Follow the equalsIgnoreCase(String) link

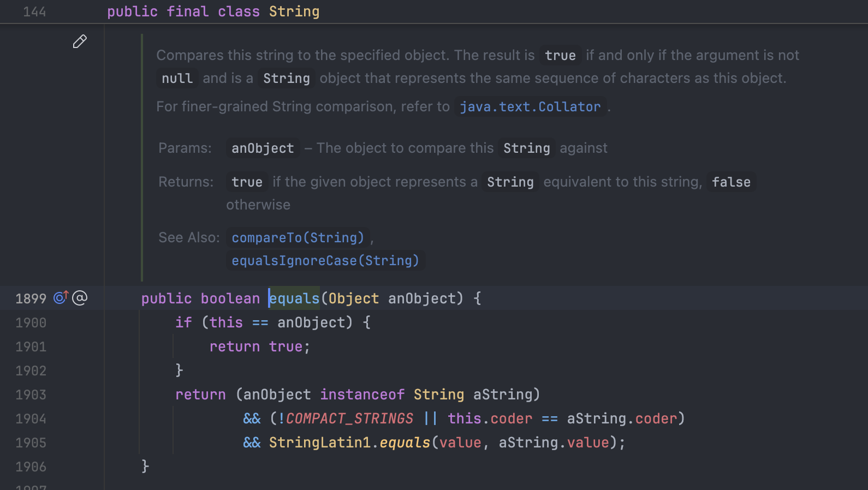[325, 261]
